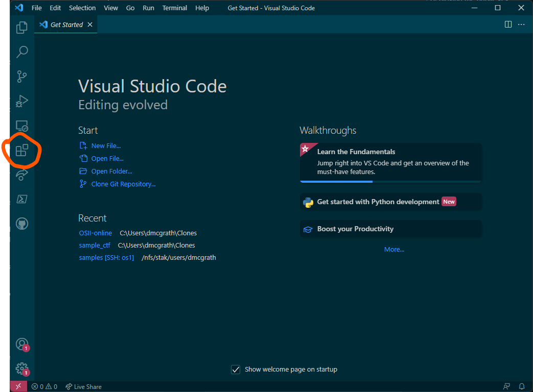Screen dimensions: 533x392
Task: Click the remote window indicator in status bar
Action: coord(18,386)
